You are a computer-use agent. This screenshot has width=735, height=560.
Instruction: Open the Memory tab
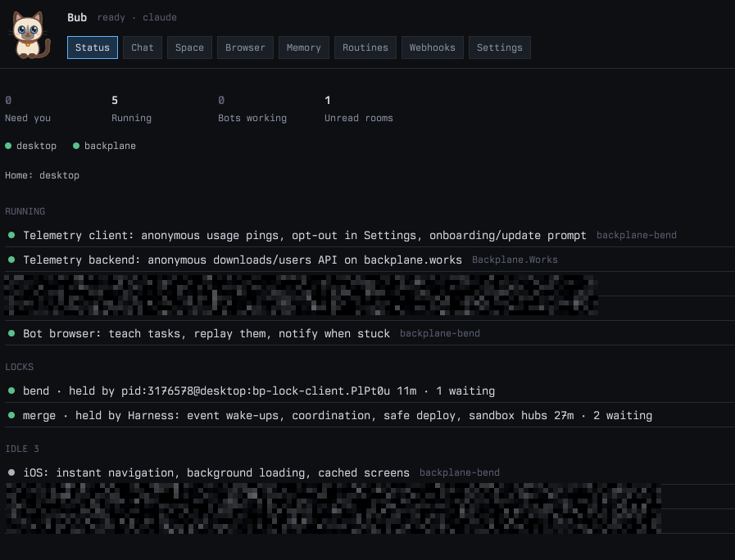pyautogui.click(x=304, y=47)
